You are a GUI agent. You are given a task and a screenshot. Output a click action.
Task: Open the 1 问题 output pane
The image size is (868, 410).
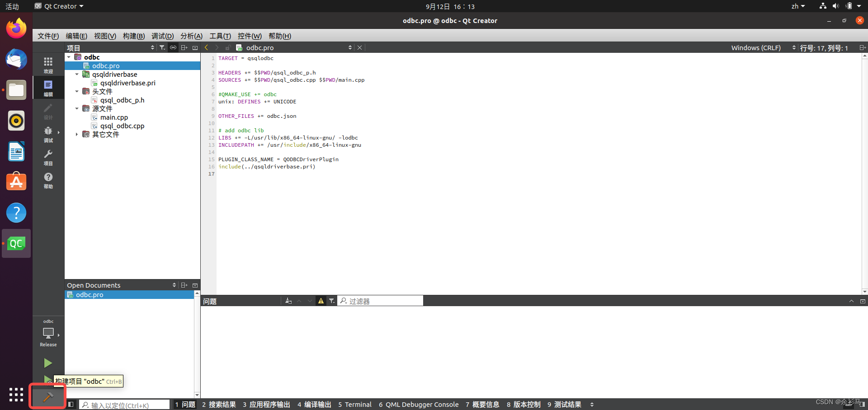click(x=185, y=404)
